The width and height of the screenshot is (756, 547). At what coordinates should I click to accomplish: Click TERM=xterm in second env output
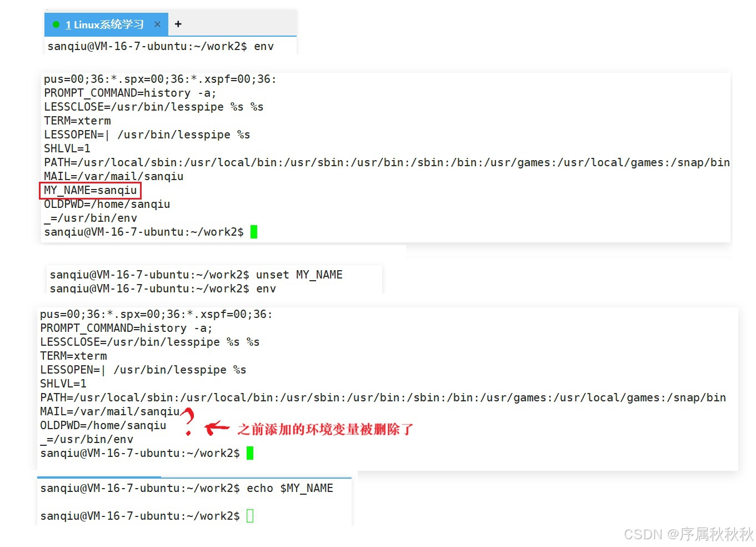click(73, 356)
